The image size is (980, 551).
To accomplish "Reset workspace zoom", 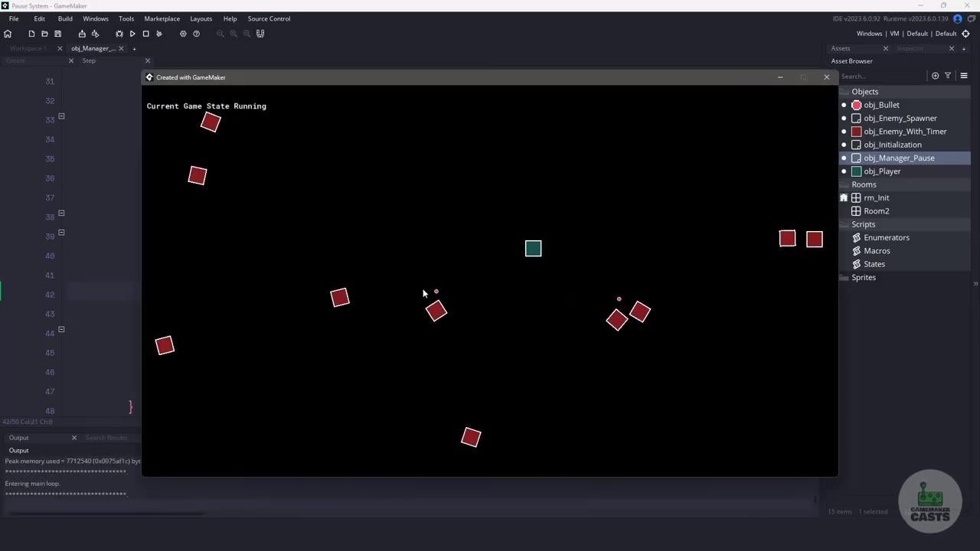I will click(234, 34).
